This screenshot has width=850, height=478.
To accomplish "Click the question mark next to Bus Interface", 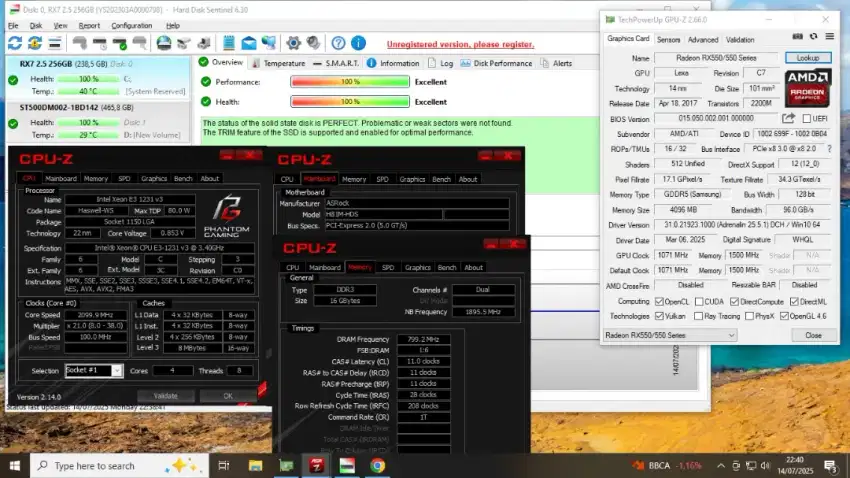I will [829, 148].
